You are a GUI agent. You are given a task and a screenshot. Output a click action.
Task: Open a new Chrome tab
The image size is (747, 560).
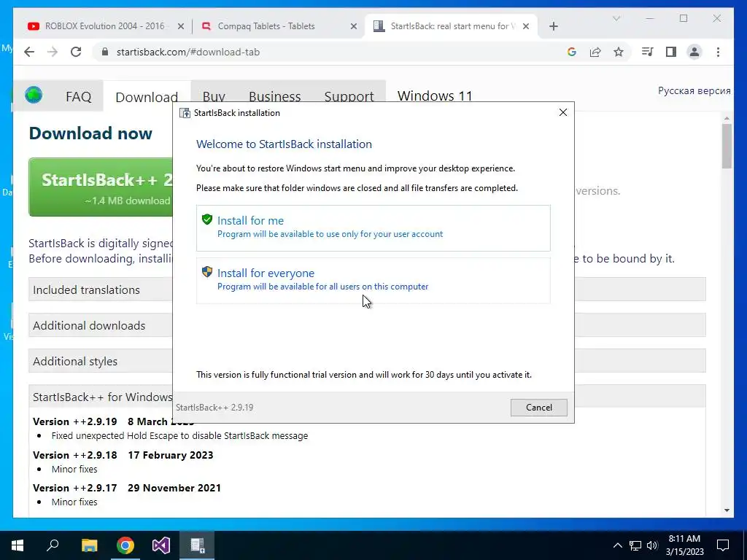click(553, 26)
